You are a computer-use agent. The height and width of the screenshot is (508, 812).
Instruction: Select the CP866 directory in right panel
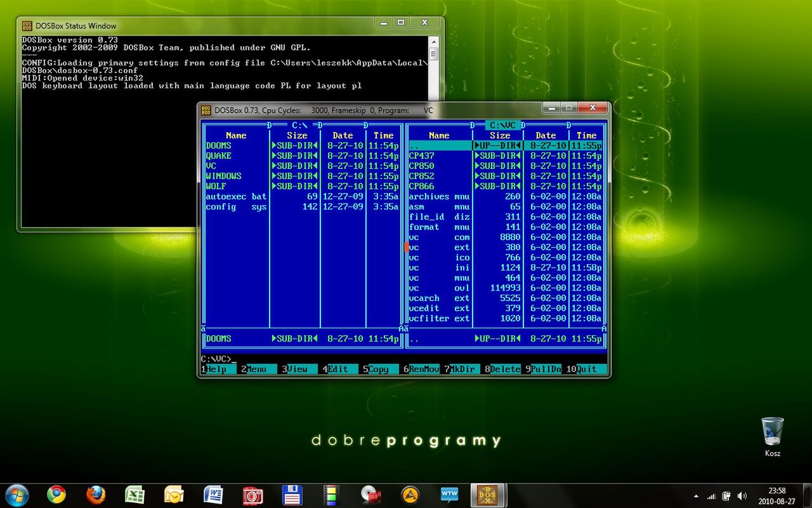coord(505,186)
